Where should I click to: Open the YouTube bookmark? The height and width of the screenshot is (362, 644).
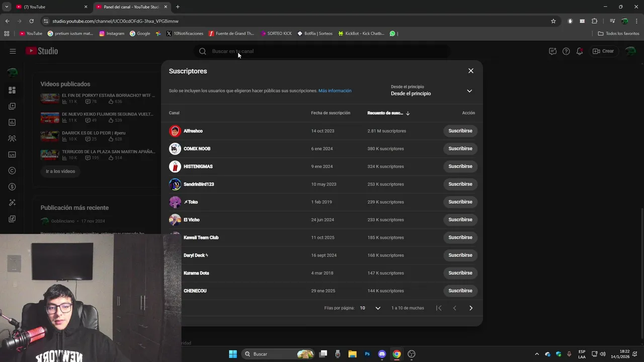(31, 33)
